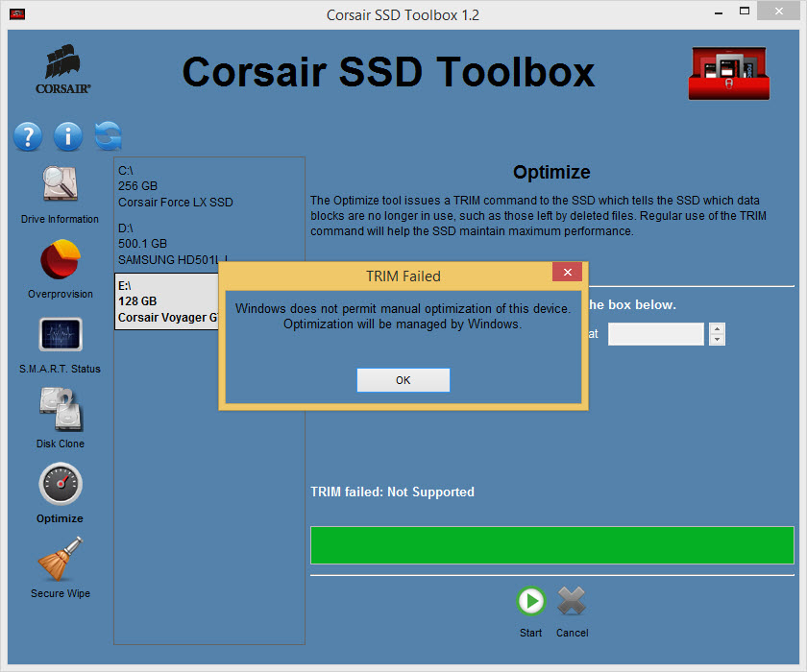Maximize the Corsair SSD Toolbox window
807x672 pixels.
[745, 11]
